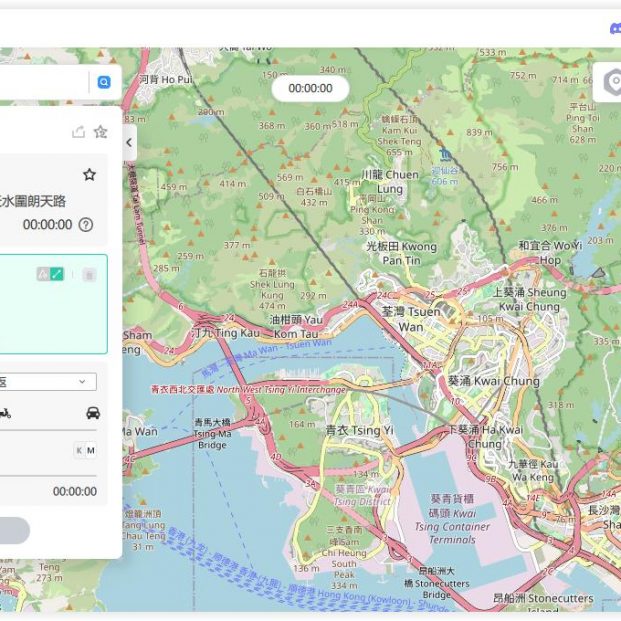The width and height of the screenshot is (621, 621).
Task: Switch distance unit to K
Action: coord(78,451)
